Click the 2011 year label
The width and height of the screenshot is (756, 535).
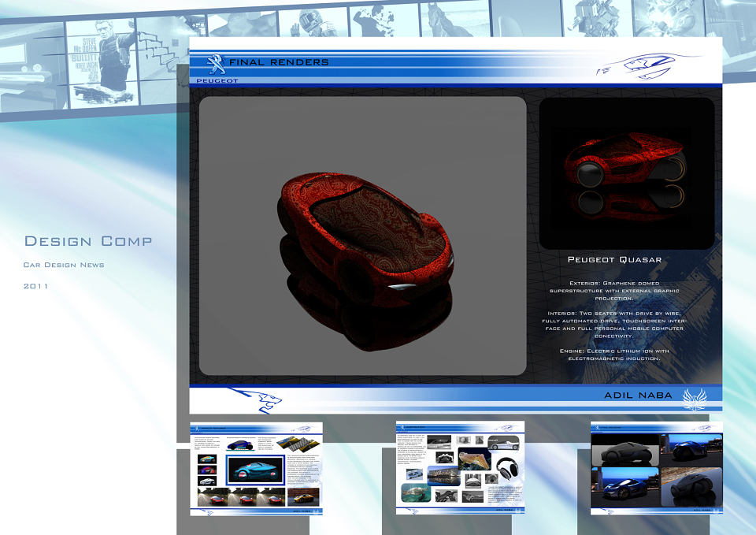pos(35,286)
